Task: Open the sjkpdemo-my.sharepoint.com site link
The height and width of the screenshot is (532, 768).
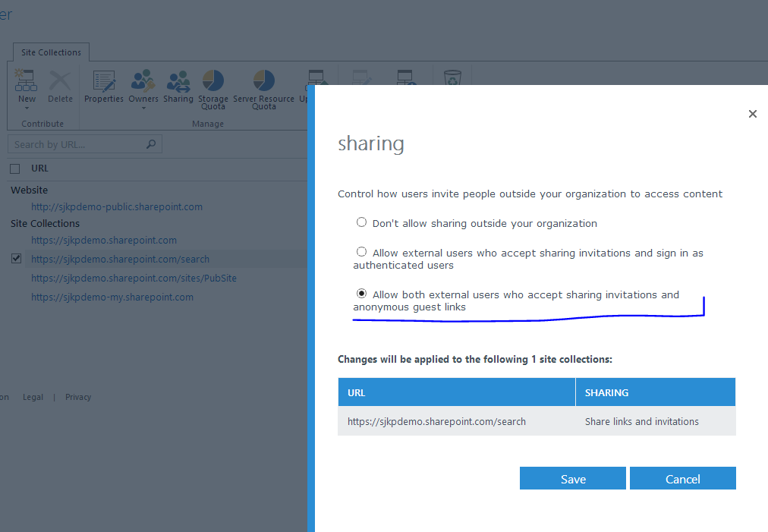Action: [x=112, y=297]
